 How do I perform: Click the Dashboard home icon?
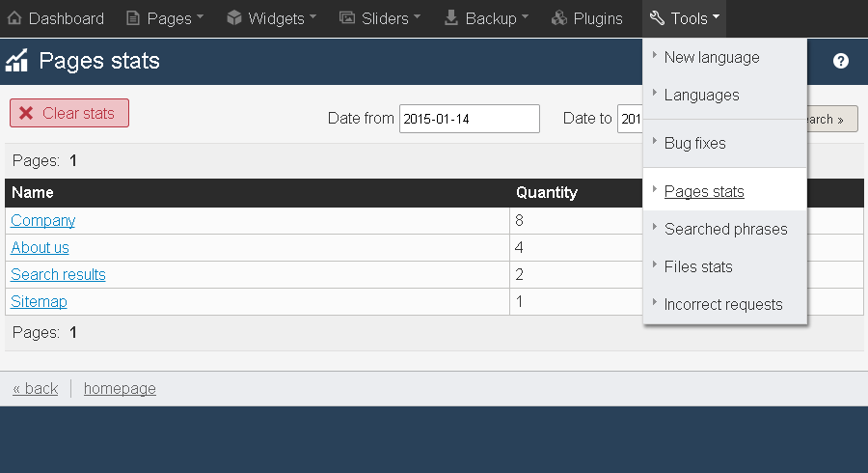14,18
